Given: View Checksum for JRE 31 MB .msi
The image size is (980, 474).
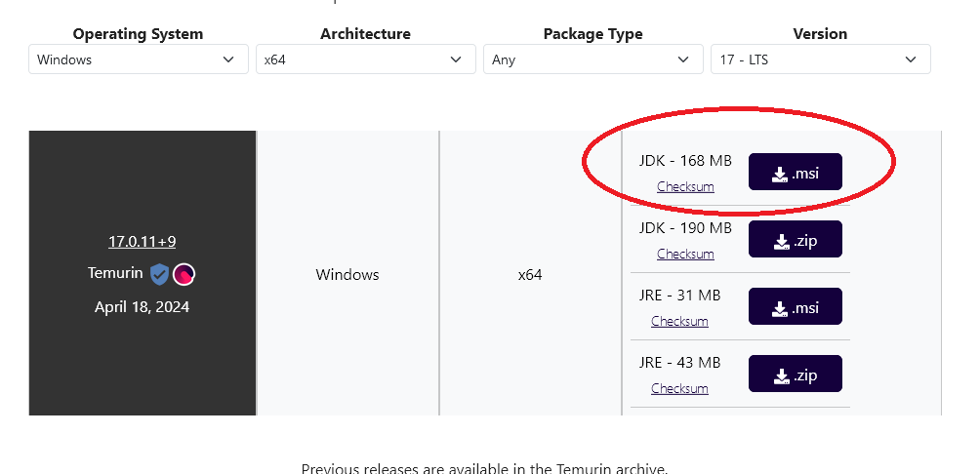Looking at the screenshot, I should [679, 321].
